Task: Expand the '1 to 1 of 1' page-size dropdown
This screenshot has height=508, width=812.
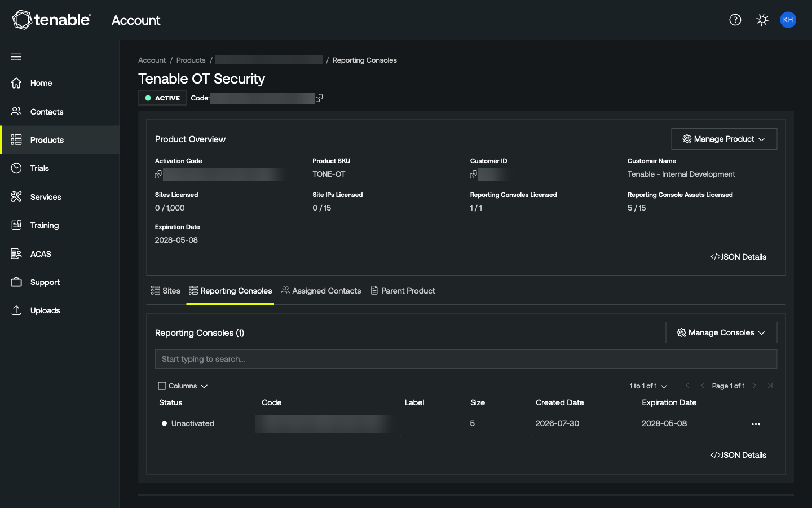Action: [x=648, y=386]
